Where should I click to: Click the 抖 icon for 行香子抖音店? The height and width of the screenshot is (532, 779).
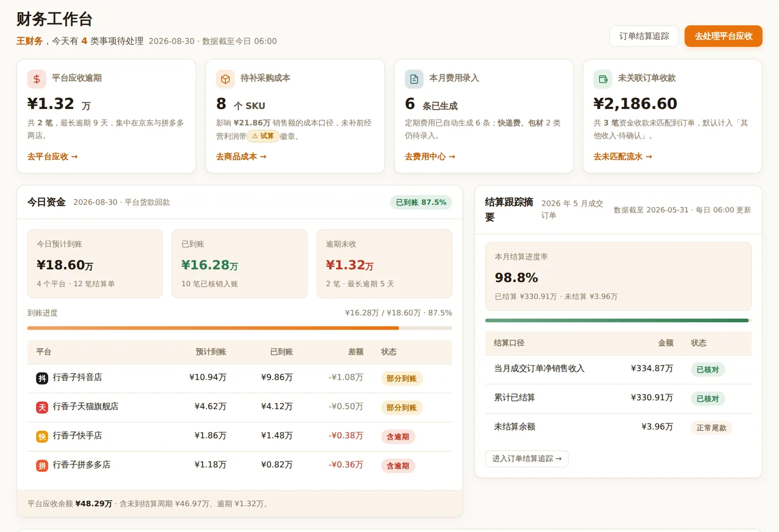pyautogui.click(x=42, y=378)
